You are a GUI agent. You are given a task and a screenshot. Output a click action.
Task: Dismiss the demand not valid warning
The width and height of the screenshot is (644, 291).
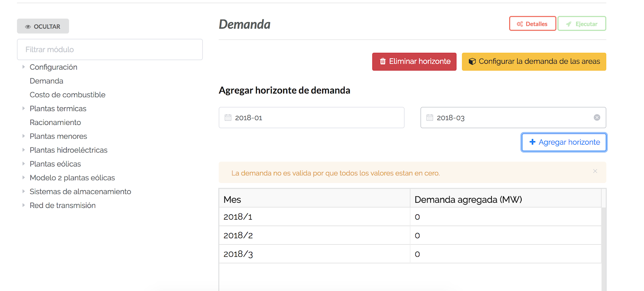click(x=595, y=171)
